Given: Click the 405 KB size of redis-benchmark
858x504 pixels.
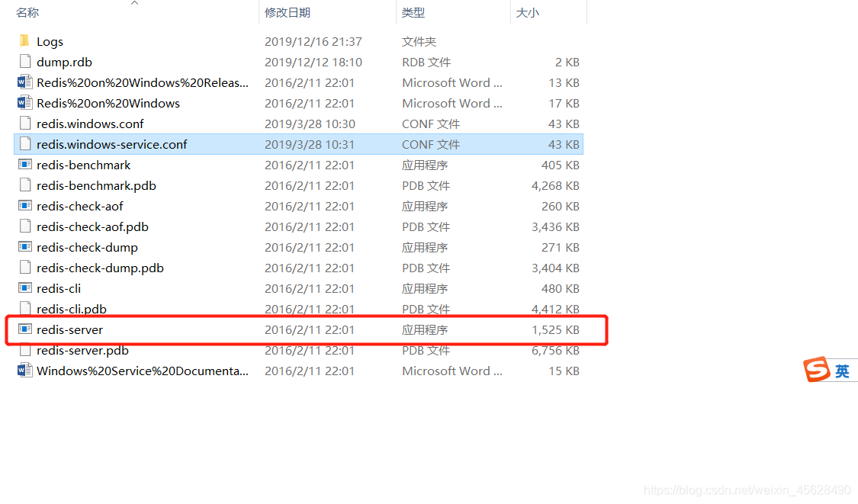Looking at the screenshot, I should click(x=561, y=165).
